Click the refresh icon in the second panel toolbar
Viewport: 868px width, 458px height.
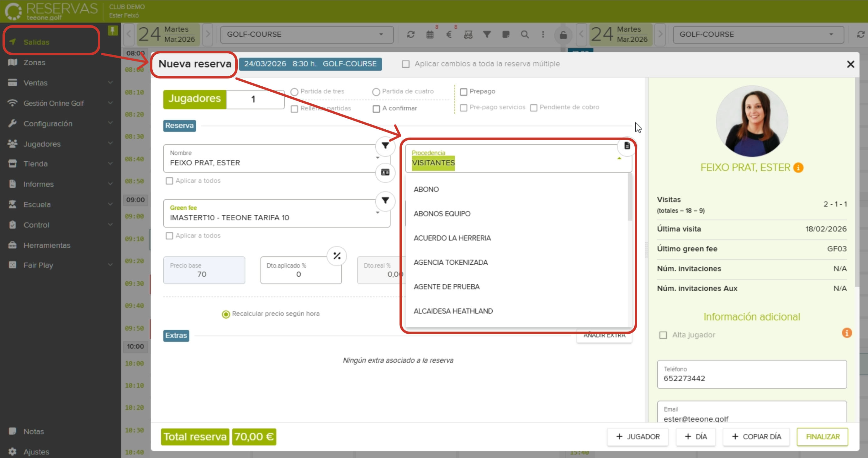coord(860,35)
